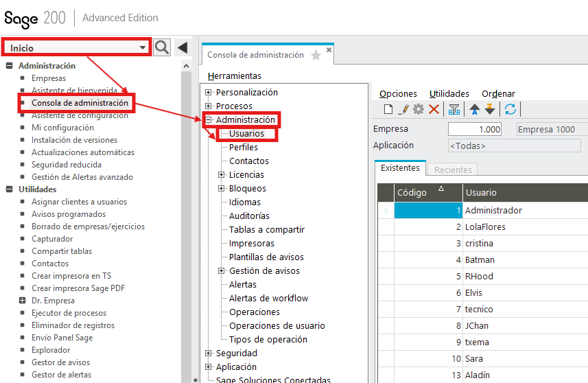Screen dimensions: 588x383
Task: Select Perfiles in the administration tree
Action: point(244,148)
